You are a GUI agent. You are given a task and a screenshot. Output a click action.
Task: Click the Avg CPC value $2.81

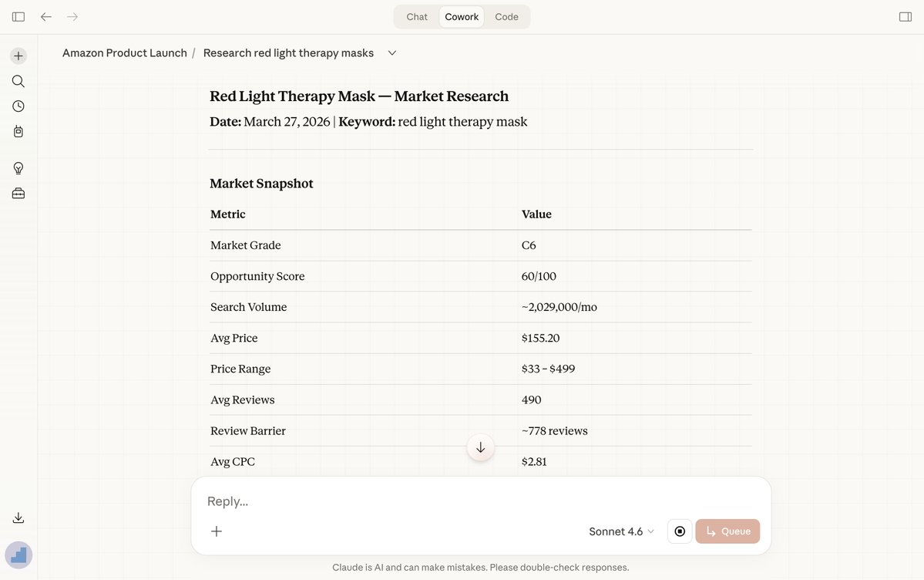point(534,462)
